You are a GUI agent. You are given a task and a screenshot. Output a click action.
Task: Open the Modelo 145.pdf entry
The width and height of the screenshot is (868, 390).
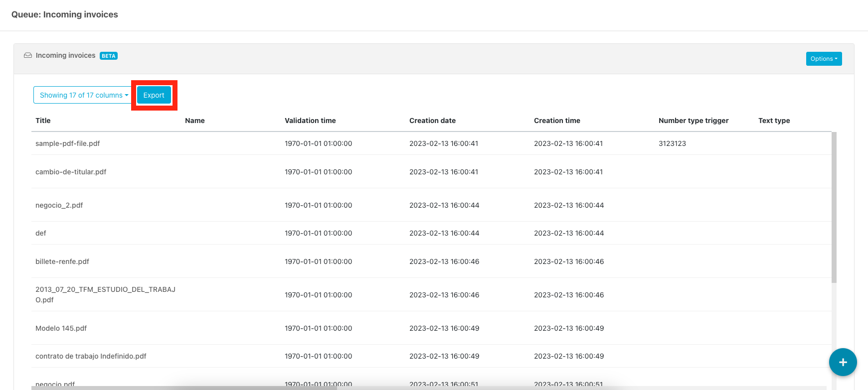61,328
